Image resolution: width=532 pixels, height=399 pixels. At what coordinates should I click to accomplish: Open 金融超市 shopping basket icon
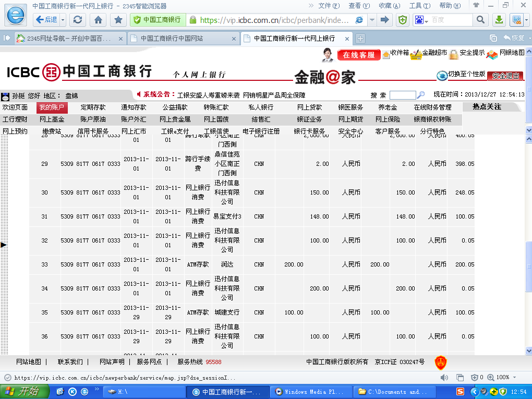(x=416, y=54)
